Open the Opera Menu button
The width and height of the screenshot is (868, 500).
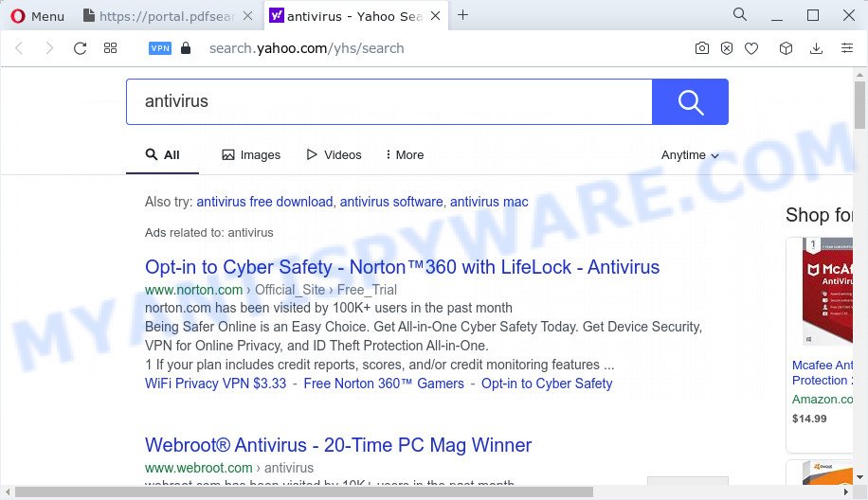[38, 16]
